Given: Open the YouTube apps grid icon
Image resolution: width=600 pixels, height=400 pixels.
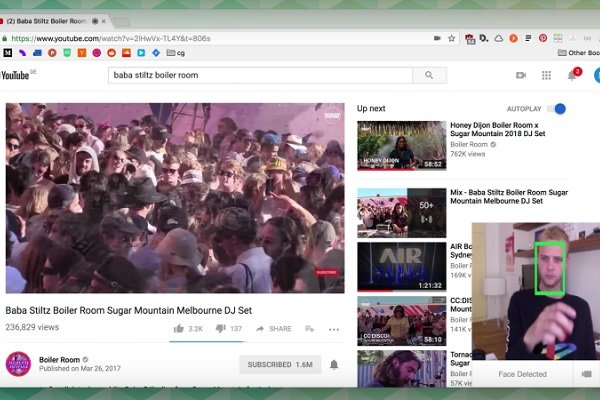Looking at the screenshot, I should [x=546, y=75].
